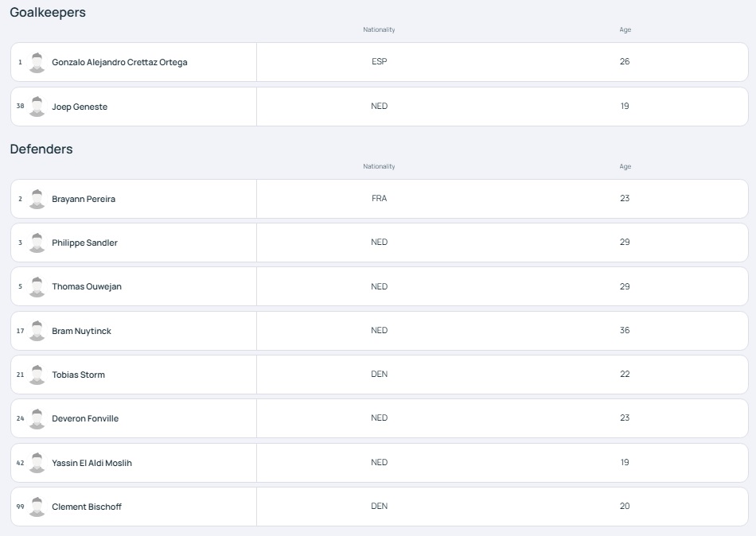
Task: Click the Defenders Nationality column header
Action: (x=379, y=166)
